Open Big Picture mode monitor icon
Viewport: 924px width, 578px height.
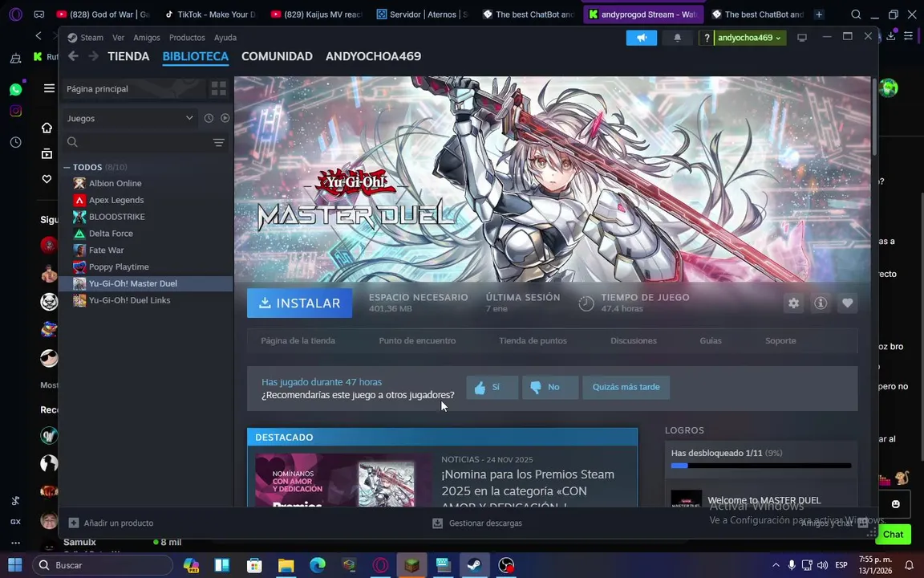pos(801,37)
